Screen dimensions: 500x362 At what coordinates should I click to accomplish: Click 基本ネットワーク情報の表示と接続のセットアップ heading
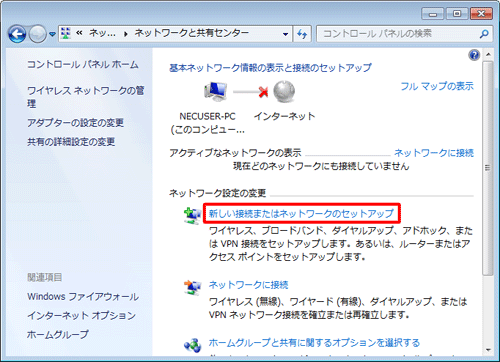270,68
